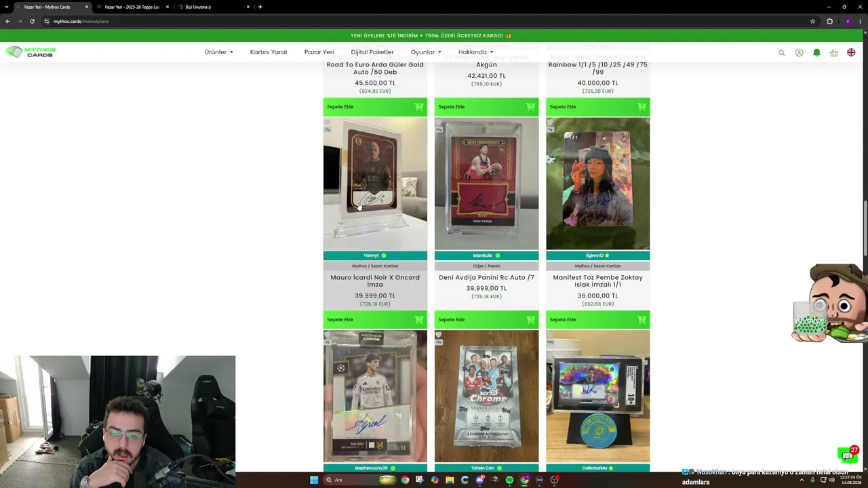Open the Windows Start menu
Viewport: 868px width, 488px height.
pyautogui.click(x=313, y=480)
